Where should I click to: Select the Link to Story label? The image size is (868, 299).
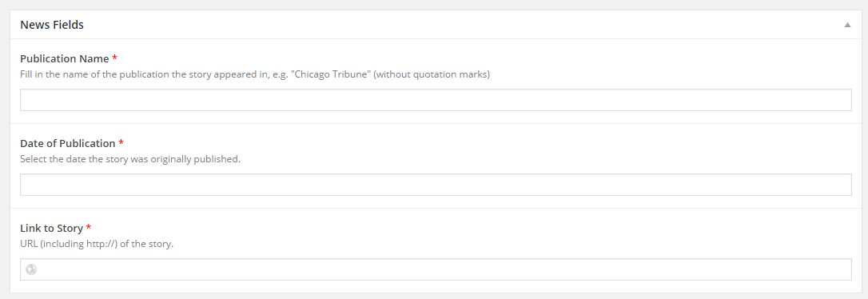pos(51,228)
